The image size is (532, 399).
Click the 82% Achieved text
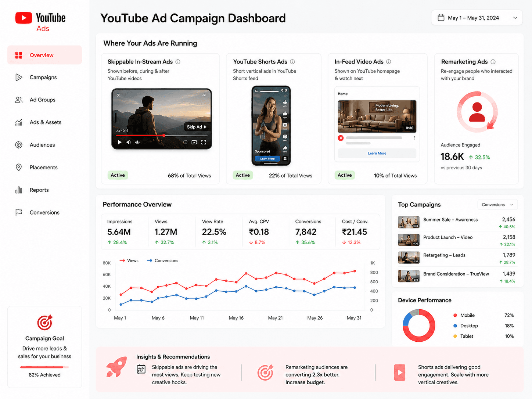(45, 375)
